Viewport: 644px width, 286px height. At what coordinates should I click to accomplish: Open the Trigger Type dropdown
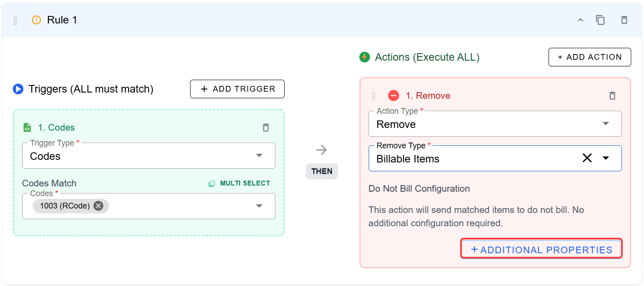click(259, 155)
